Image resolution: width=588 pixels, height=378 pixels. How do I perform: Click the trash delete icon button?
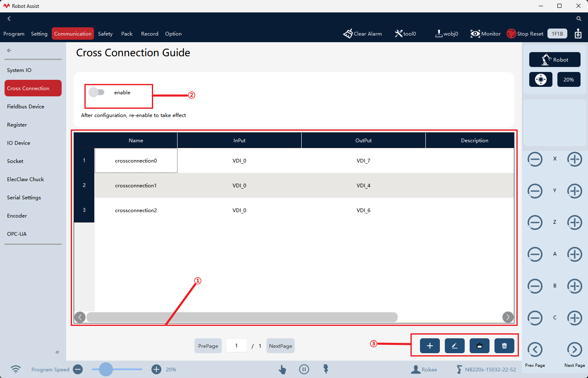504,346
